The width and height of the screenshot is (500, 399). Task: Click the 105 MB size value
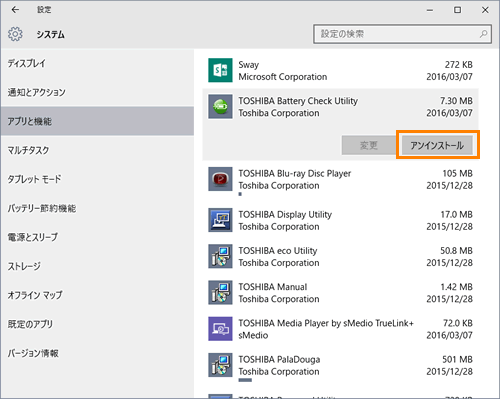pos(457,173)
